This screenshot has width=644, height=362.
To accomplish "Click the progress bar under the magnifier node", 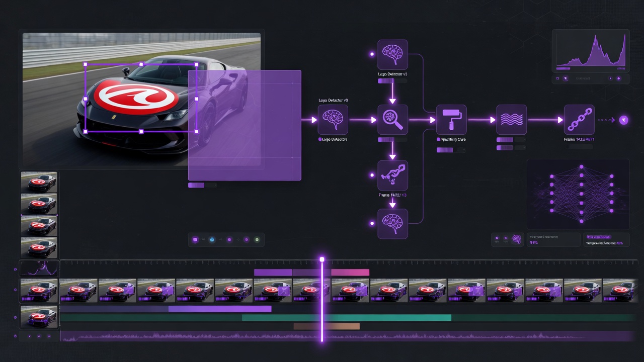I will click(392, 139).
